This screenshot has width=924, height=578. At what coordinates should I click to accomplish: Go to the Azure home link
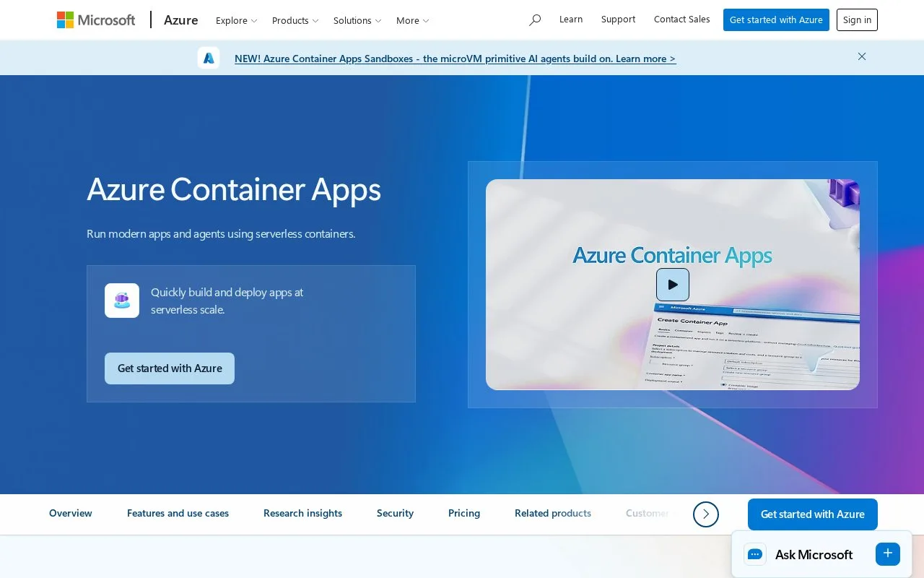point(181,20)
